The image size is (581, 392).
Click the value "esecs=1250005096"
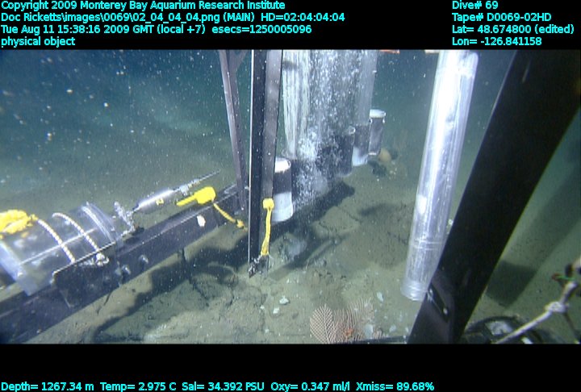(x=261, y=30)
